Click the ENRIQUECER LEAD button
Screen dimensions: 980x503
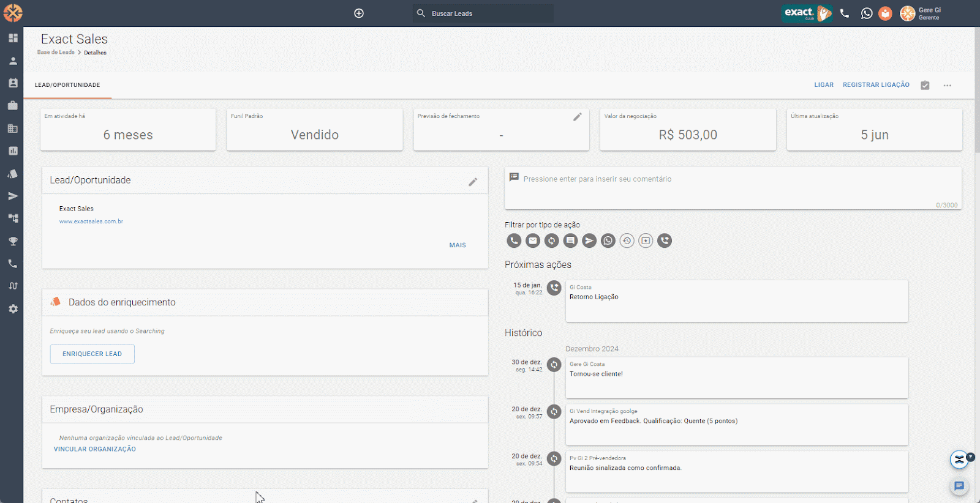point(92,354)
